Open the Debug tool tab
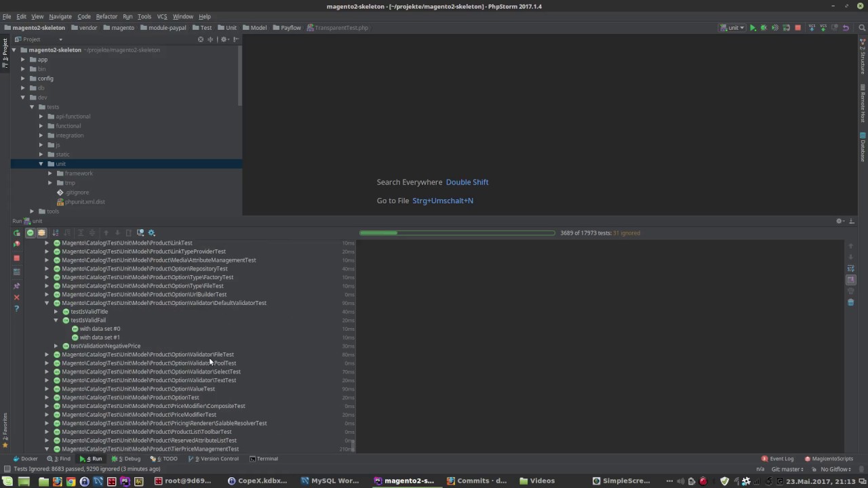The width and height of the screenshot is (868, 488). (x=126, y=459)
